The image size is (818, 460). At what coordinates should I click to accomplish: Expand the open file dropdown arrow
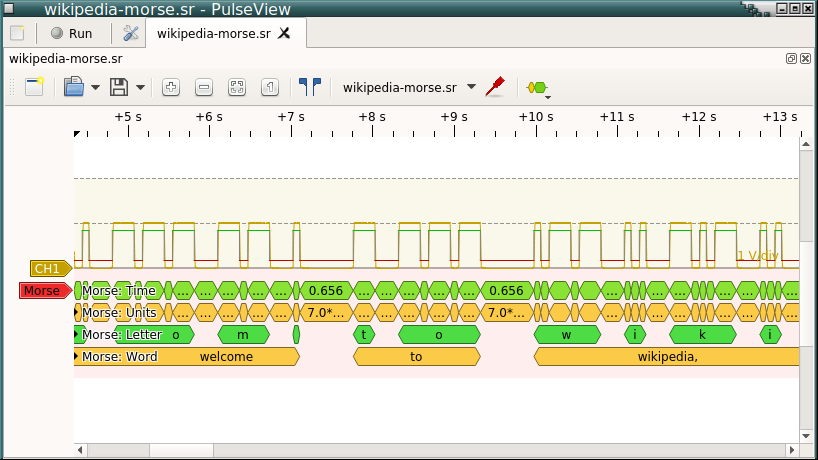(x=95, y=87)
